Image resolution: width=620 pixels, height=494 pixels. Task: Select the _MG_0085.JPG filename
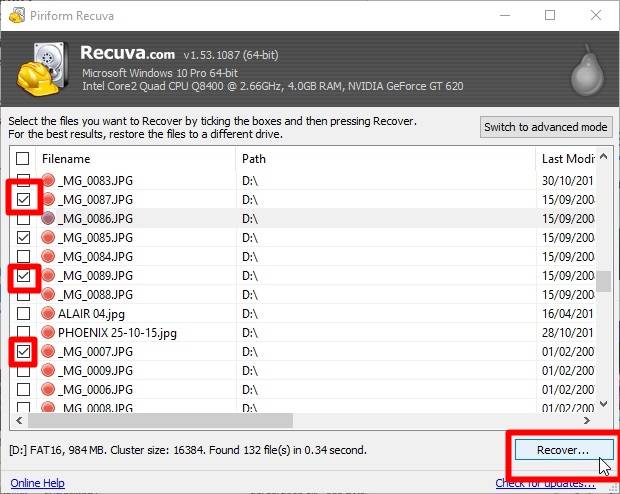(95, 238)
